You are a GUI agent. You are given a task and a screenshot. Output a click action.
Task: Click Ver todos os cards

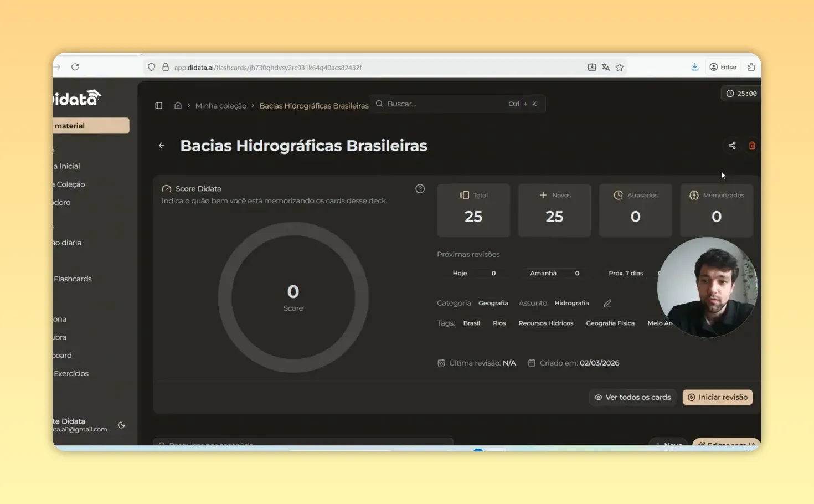point(632,397)
